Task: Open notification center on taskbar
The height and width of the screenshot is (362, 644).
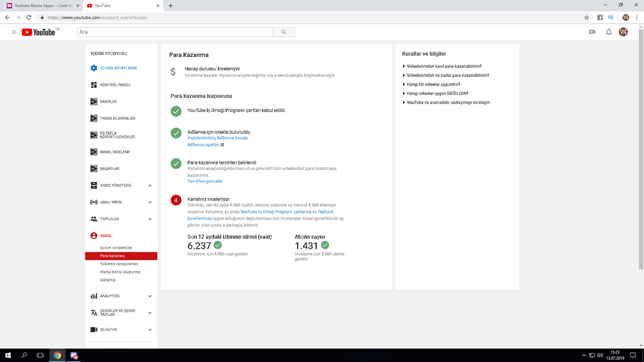Action: [633, 355]
